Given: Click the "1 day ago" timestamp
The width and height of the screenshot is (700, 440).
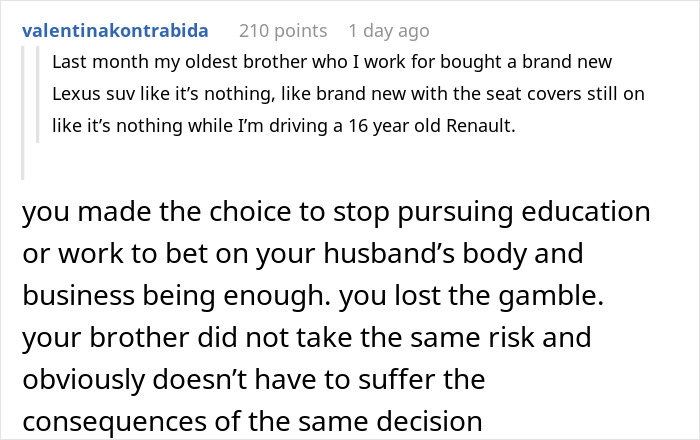Looking at the screenshot, I should tap(389, 31).
